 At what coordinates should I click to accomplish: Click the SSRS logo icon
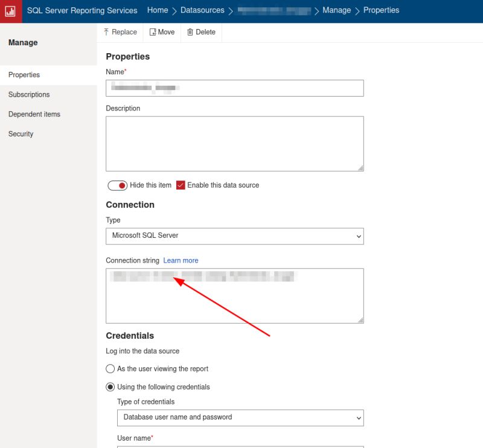(x=10, y=10)
